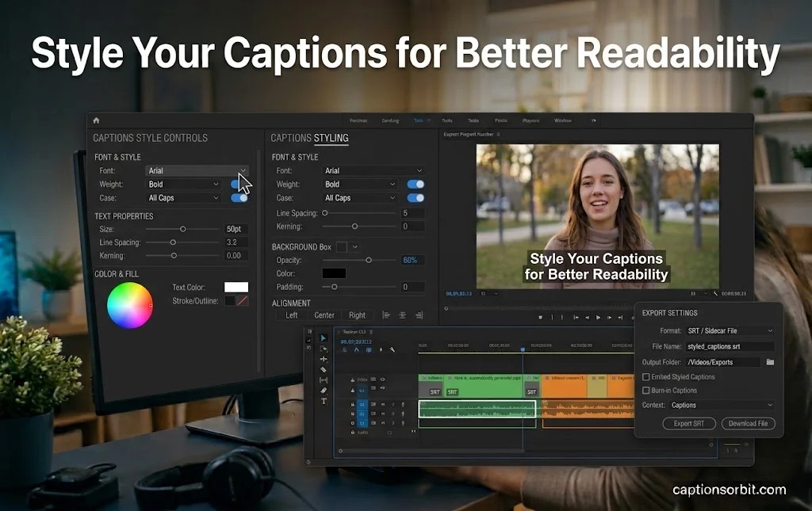Select the Type (T) tool in the timeline toolbar
Screen dimensions: 812x511
pos(324,401)
